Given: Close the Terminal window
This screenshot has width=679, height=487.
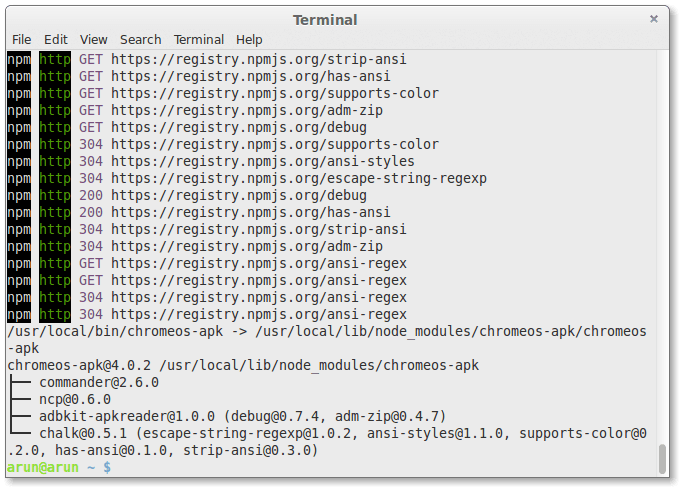Looking at the screenshot, I should [x=654, y=18].
